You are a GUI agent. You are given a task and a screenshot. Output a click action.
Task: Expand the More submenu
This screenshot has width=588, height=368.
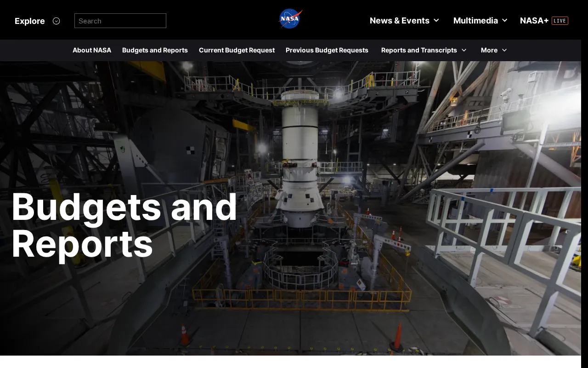pyautogui.click(x=494, y=50)
